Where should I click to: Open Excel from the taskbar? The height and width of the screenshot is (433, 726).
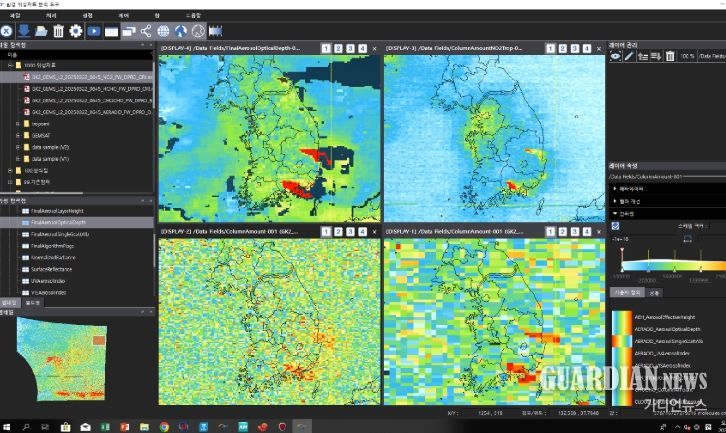[x=105, y=427]
